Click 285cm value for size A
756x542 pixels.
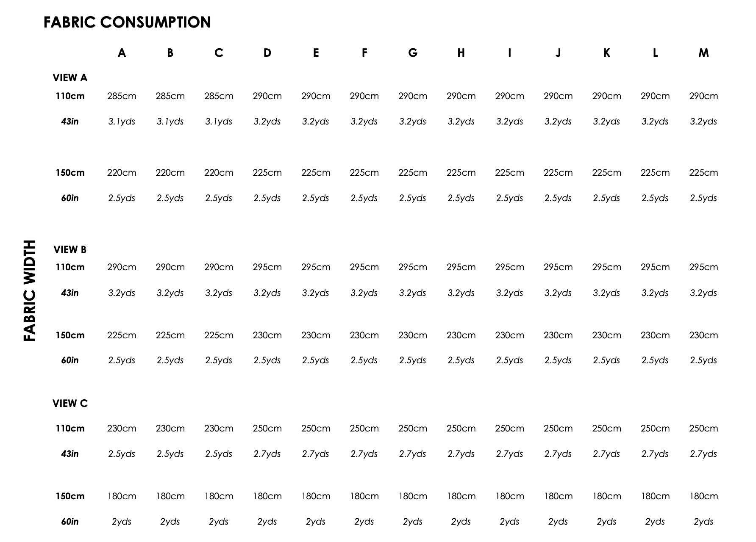coord(122,96)
